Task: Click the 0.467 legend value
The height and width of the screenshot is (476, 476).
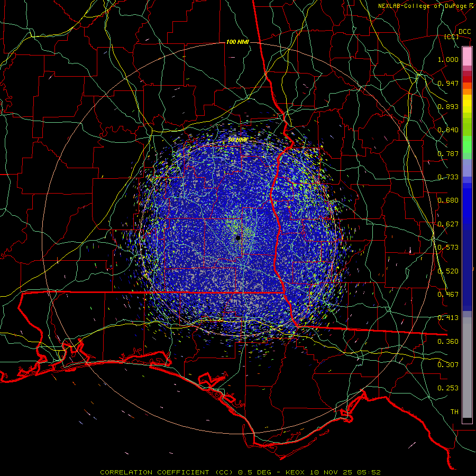Action: (448, 295)
